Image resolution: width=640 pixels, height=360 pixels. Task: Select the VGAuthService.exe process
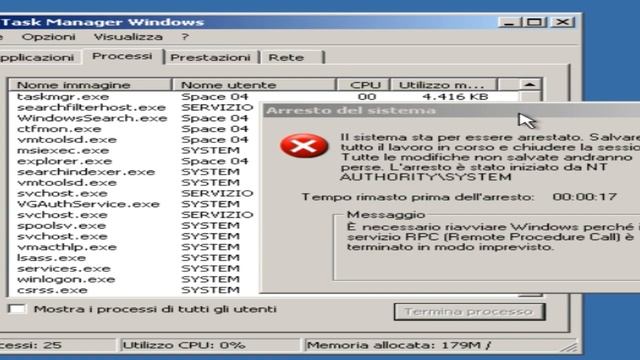[88, 204]
